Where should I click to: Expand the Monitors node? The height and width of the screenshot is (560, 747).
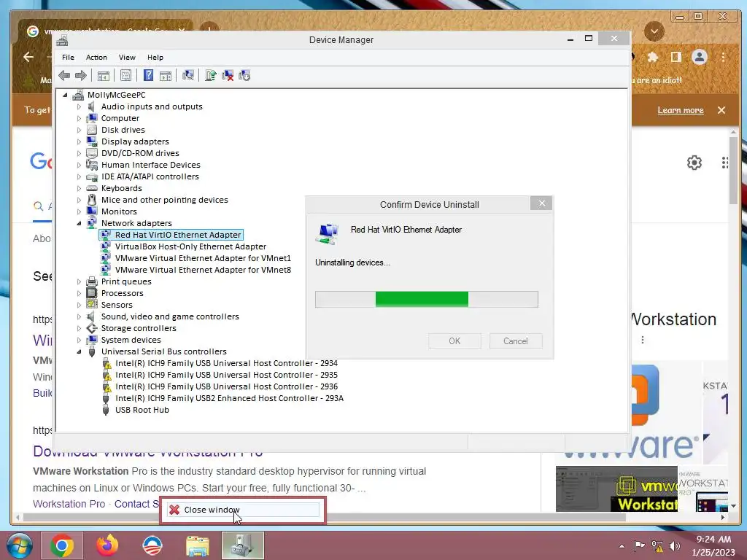(x=79, y=211)
